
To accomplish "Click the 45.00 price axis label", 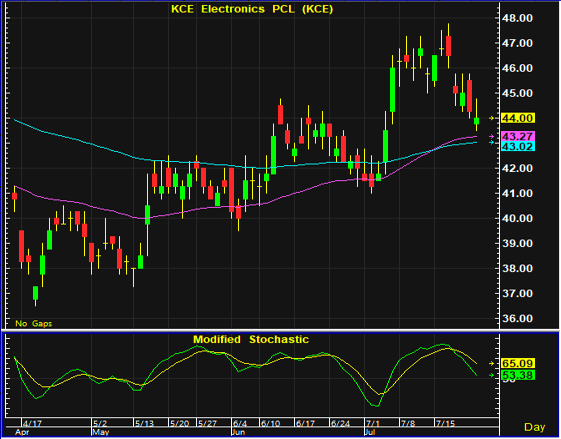I will click(518, 93).
